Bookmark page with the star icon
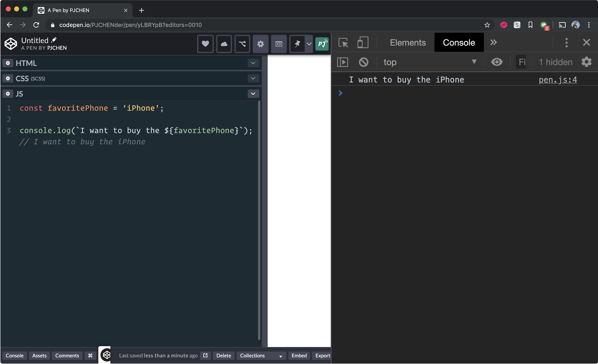The width and height of the screenshot is (598, 364). [487, 25]
